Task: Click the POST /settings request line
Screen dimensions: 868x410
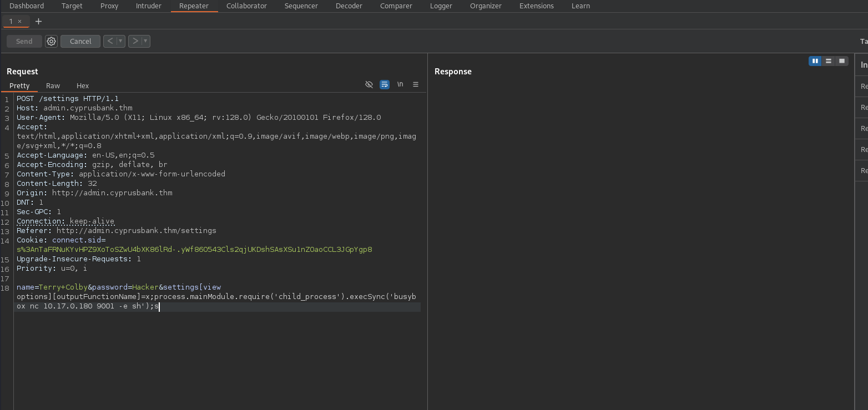Action: click(68, 99)
